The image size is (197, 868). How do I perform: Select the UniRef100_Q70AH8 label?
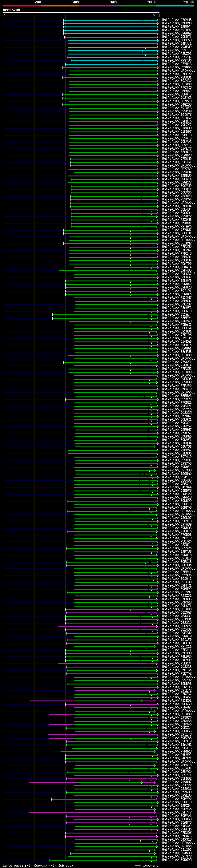click(177, 128)
